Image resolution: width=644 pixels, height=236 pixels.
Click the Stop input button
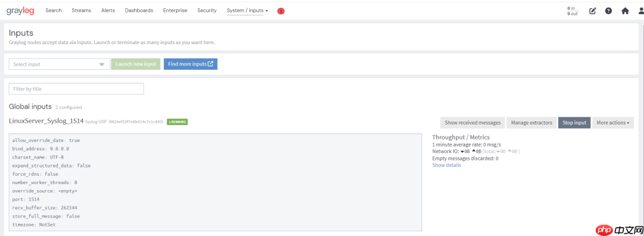tap(574, 123)
